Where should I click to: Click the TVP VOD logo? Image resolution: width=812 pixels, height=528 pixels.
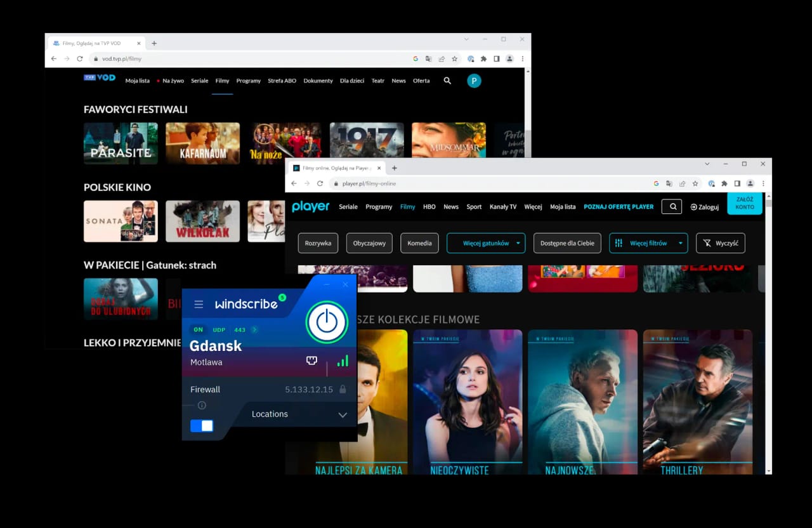point(100,77)
